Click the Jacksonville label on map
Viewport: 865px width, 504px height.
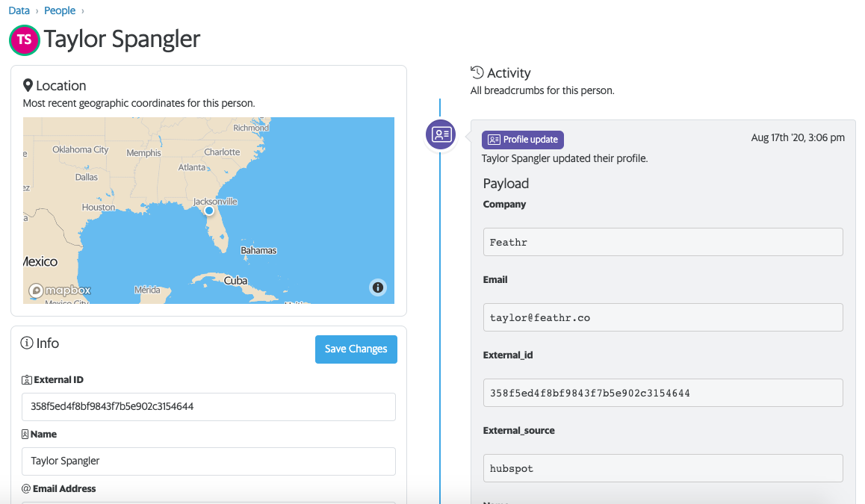215,202
